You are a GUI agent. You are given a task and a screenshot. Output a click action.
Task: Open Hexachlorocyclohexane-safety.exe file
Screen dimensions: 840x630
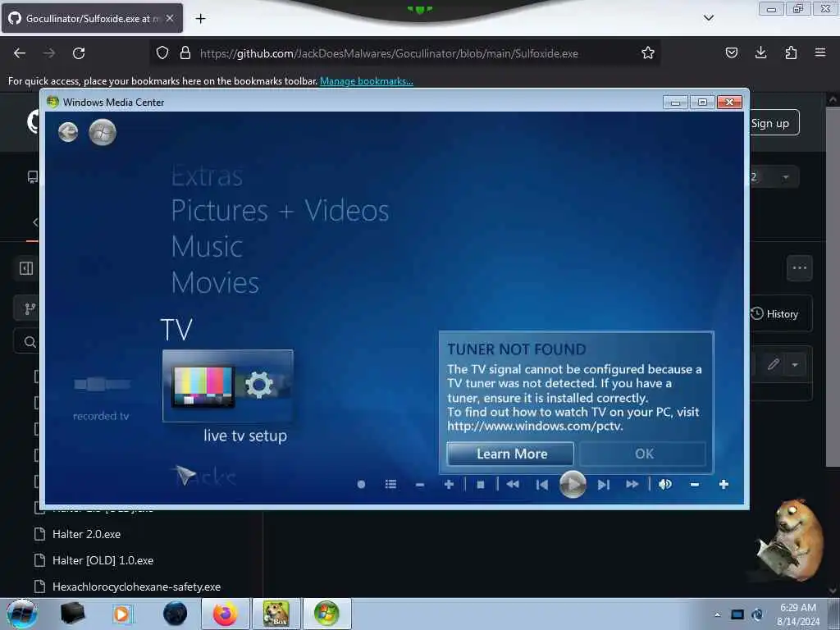137,587
